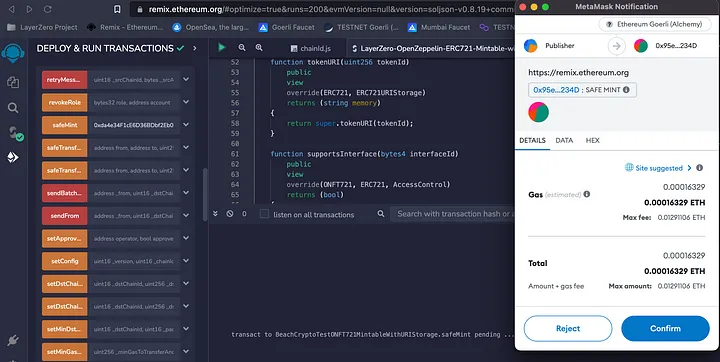Click the bookmark icon in the address bar
Image resolution: width=720 pixels, height=362 pixels.
click(117, 9)
